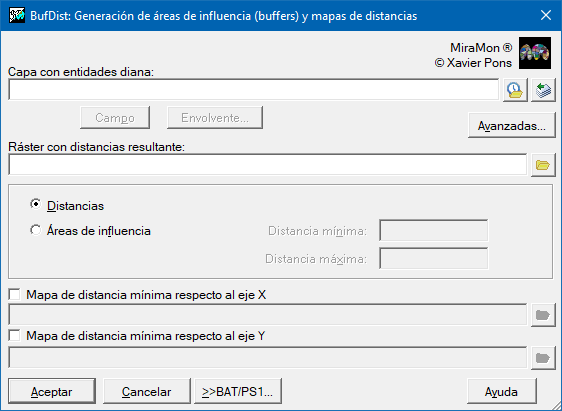Click the BufDist title bar app icon
The image size is (562, 411).
pyautogui.click(x=17, y=15)
